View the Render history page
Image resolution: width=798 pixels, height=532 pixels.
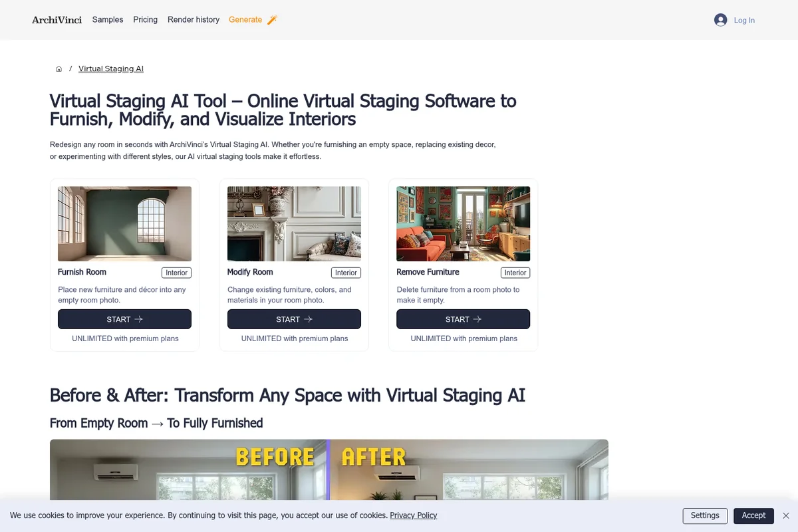193,19
